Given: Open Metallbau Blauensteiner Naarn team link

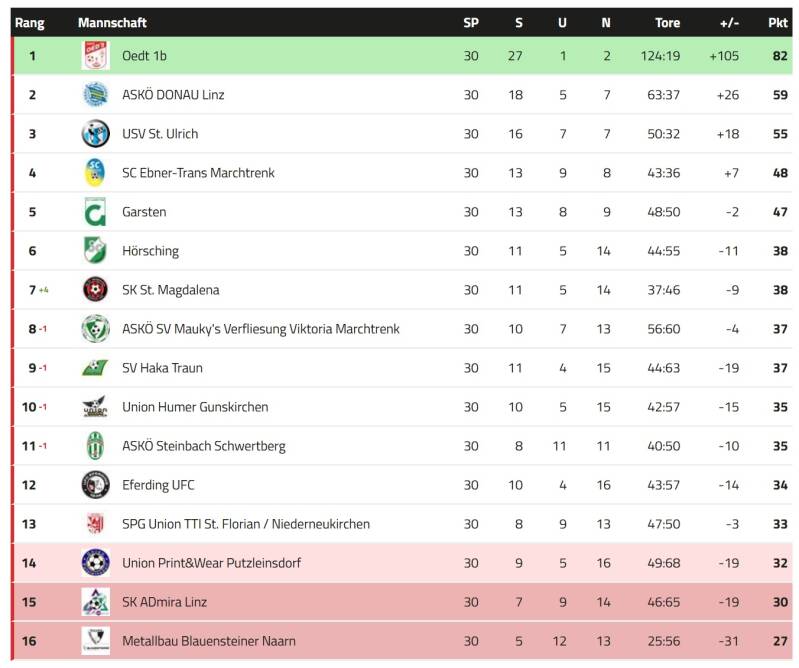Looking at the screenshot, I should click(x=208, y=641).
